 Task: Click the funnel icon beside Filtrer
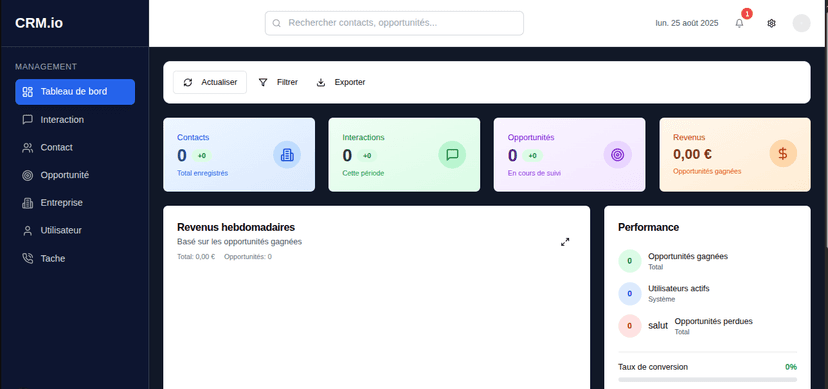(x=263, y=82)
